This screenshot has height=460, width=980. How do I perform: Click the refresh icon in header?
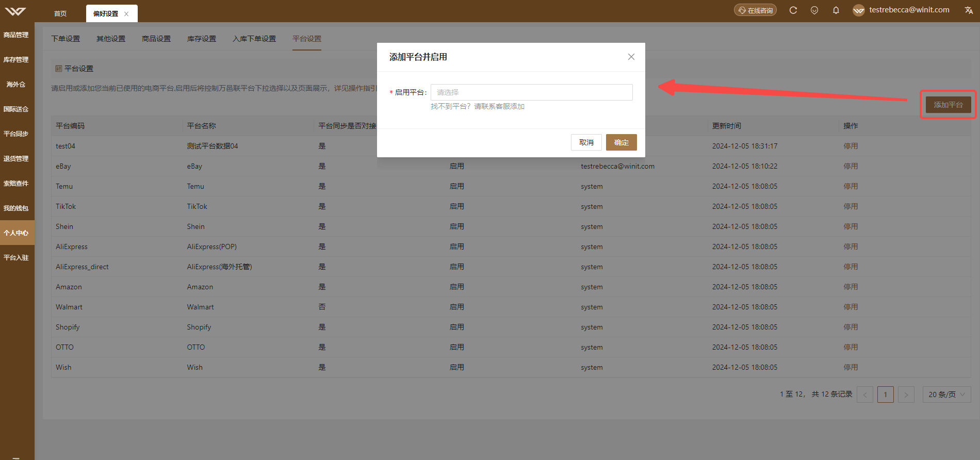793,10
